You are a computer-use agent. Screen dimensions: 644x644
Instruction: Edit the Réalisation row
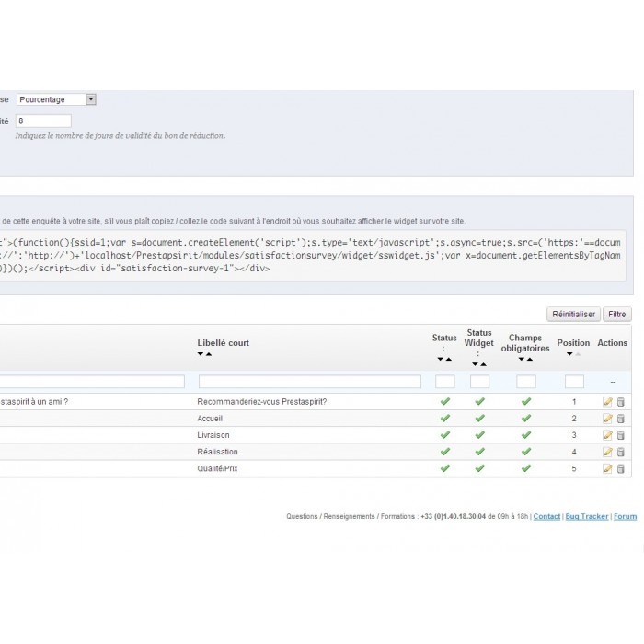tap(607, 452)
